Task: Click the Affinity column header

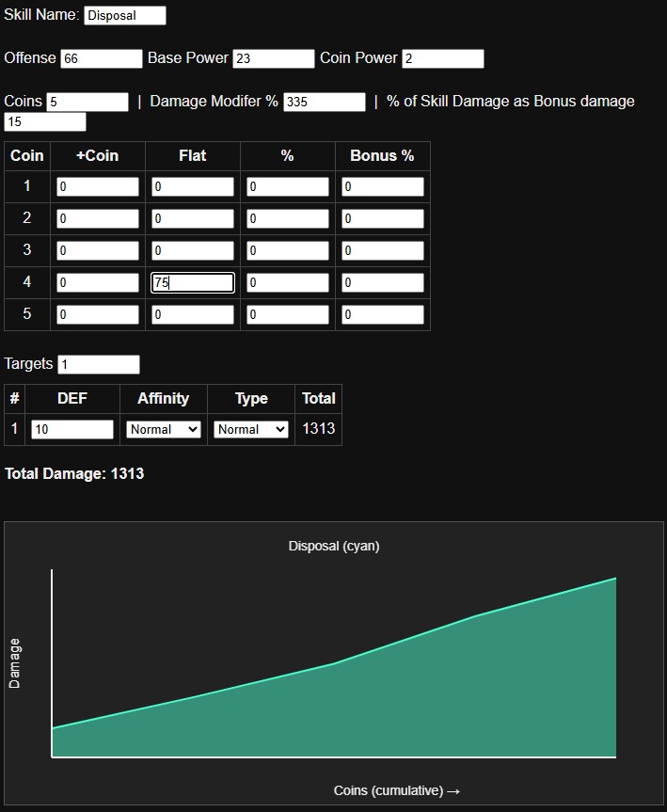Action: pyautogui.click(x=163, y=399)
